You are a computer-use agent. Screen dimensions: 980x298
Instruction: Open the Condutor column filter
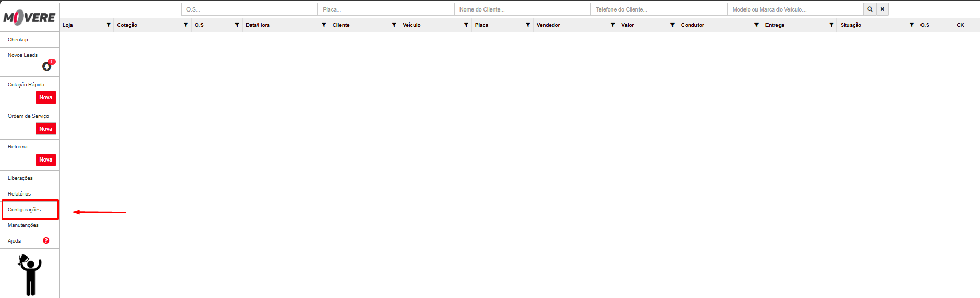pos(757,25)
